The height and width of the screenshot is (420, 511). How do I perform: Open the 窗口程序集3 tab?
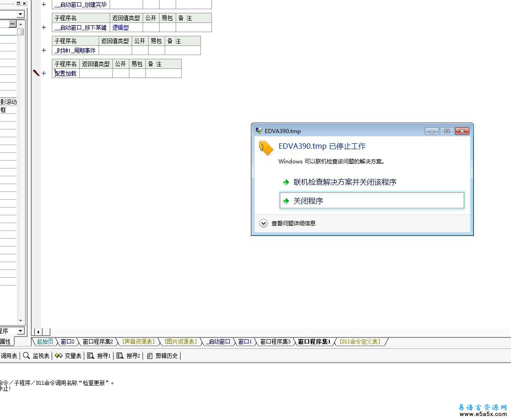275,342
